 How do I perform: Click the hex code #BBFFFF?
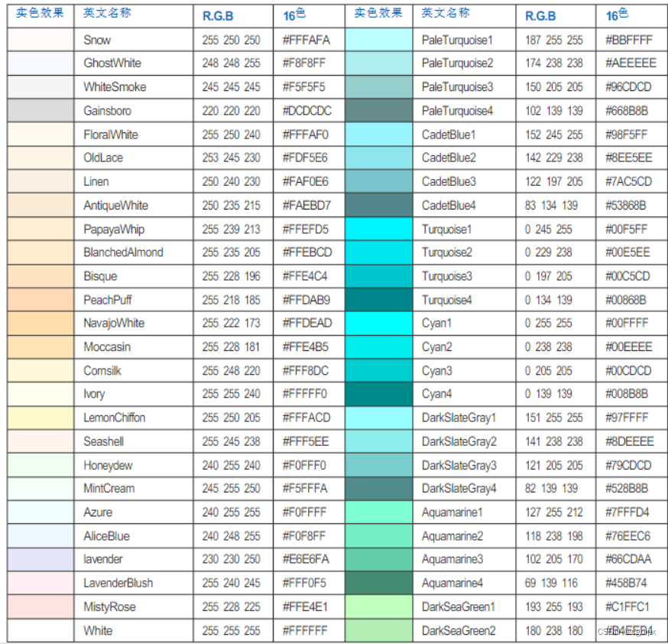tap(629, 40)
